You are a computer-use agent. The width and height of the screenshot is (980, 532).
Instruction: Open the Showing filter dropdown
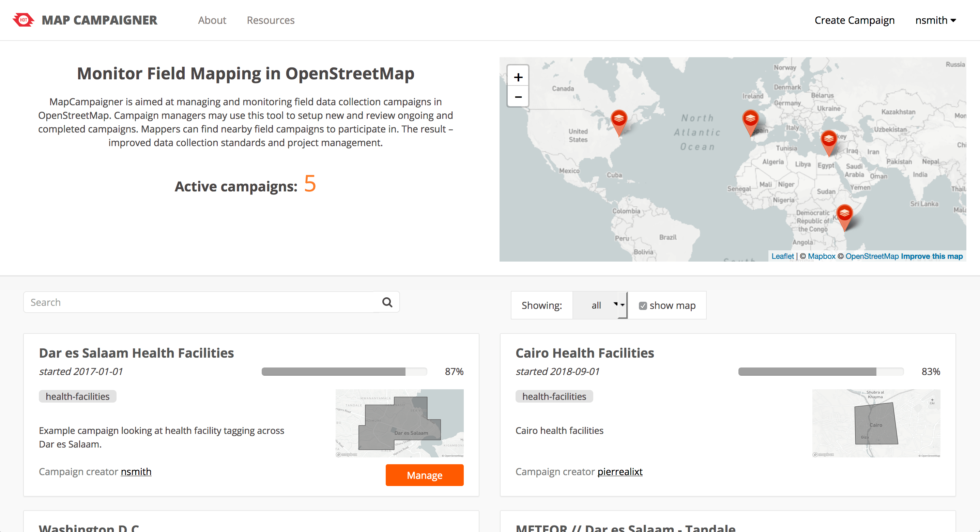click(x=600, y=306)
